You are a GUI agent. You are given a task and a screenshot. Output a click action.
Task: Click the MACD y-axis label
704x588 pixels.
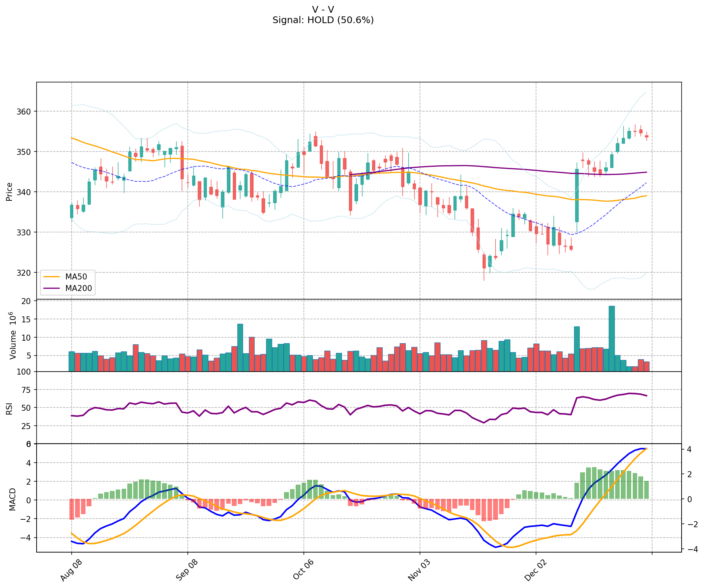click(13, 499)
